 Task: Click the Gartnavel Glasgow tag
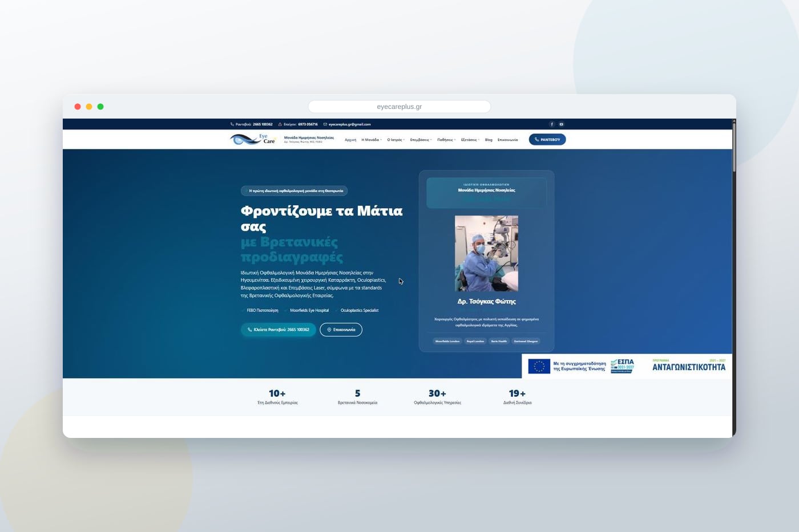pos(526,341)
